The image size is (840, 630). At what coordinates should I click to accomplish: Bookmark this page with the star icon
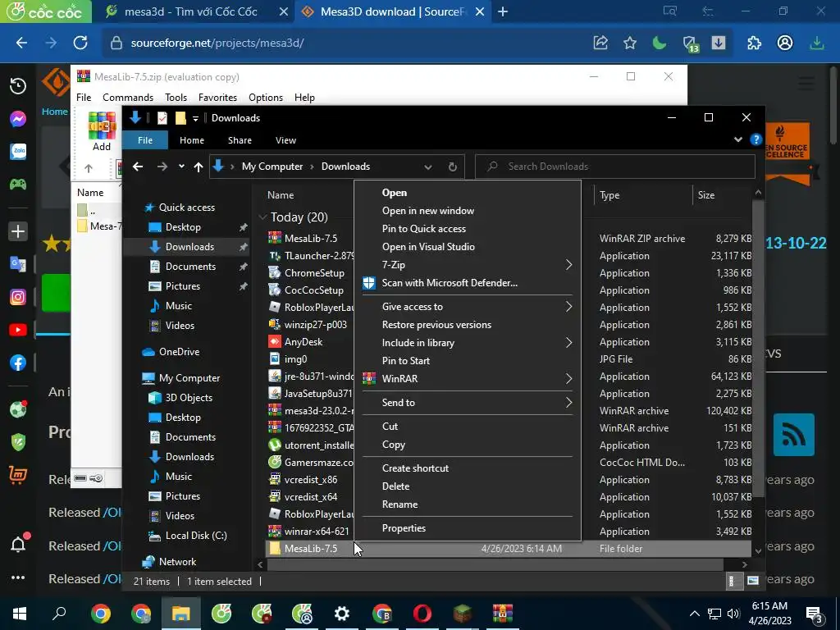630,43
